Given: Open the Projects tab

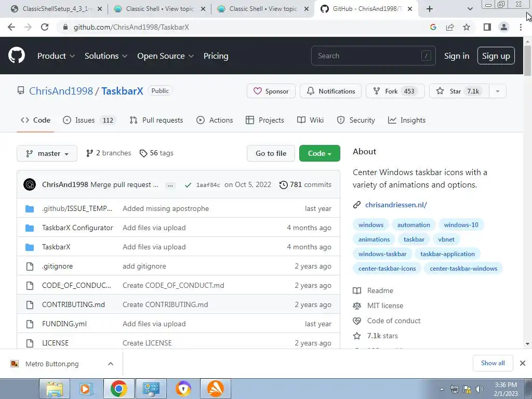Looking at the screenshot, I should (265, 120).
